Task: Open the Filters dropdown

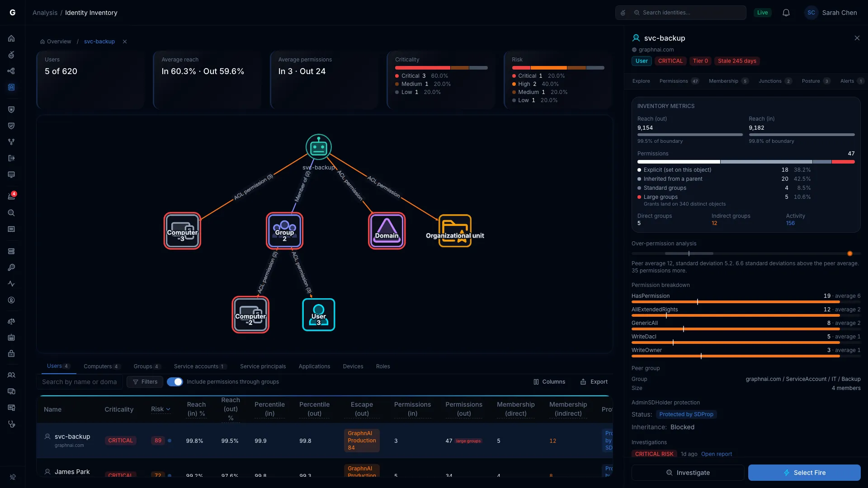Action: (x=145, y=382)
